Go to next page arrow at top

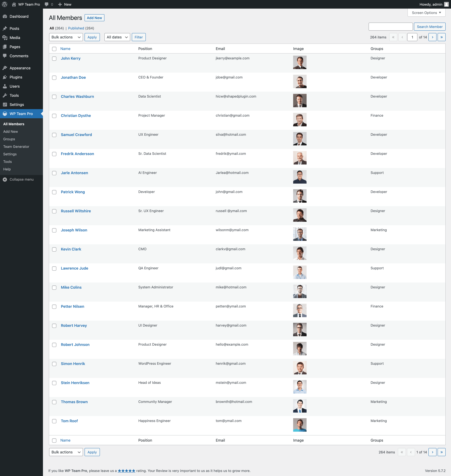pos(432,37)
